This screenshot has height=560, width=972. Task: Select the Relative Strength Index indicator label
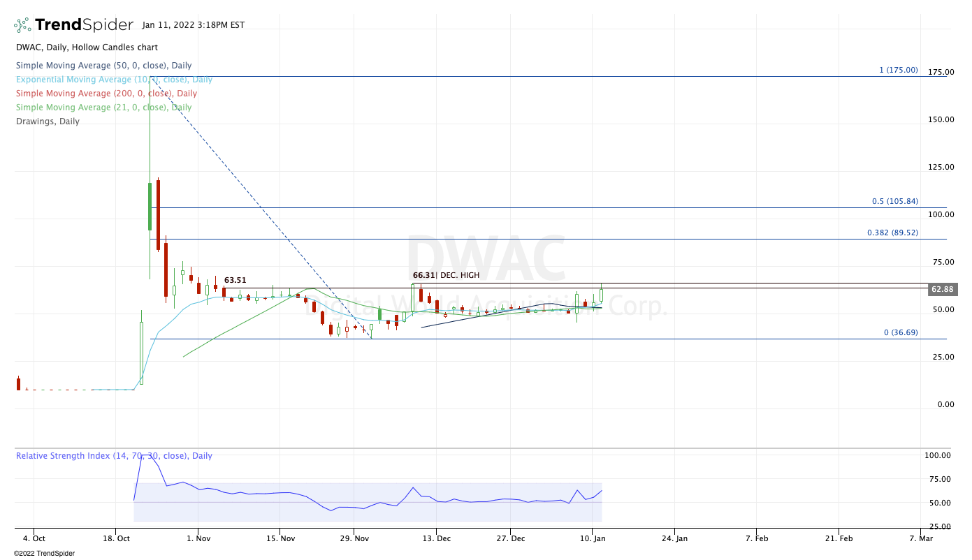point(114,456)
